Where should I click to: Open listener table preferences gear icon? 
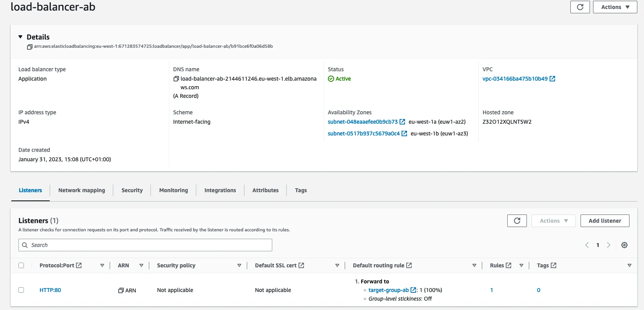point(624,245)
